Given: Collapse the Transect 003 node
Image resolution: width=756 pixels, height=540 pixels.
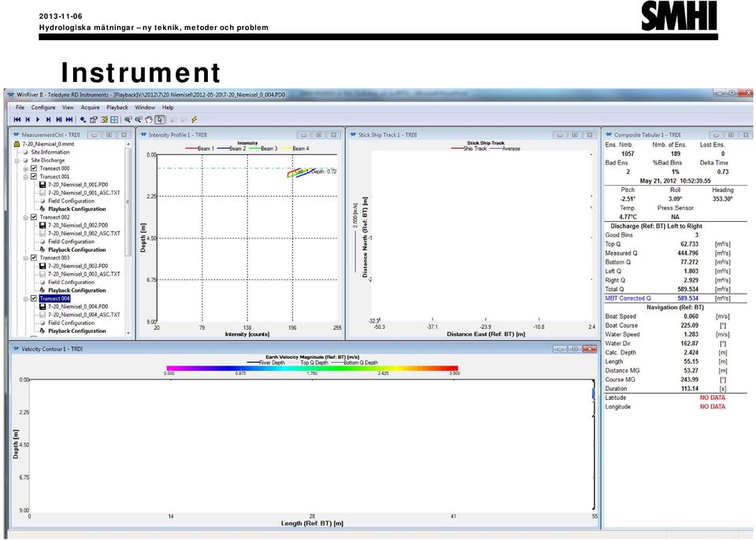Looking at the screenshot, I should 25,258.
